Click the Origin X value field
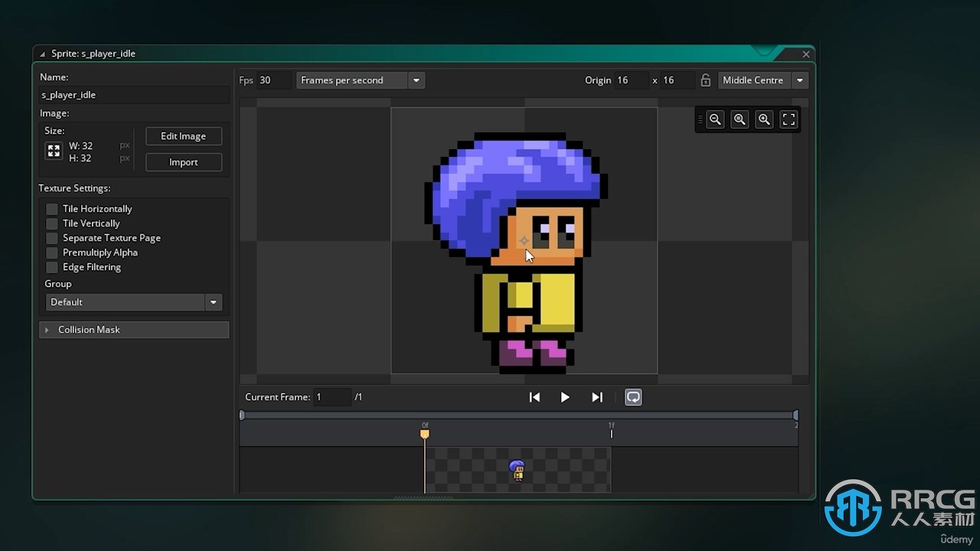Screen dimensions: 980x551 631,80
